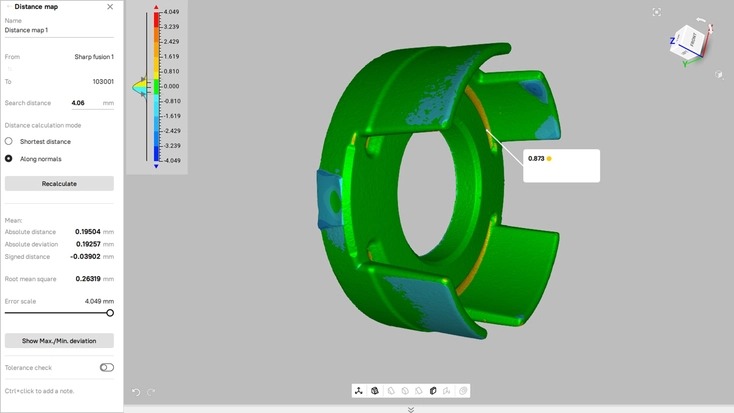The image size is (734, 413).
Task: Click the small perspective cube icon
Action: (x=719, y=74)
